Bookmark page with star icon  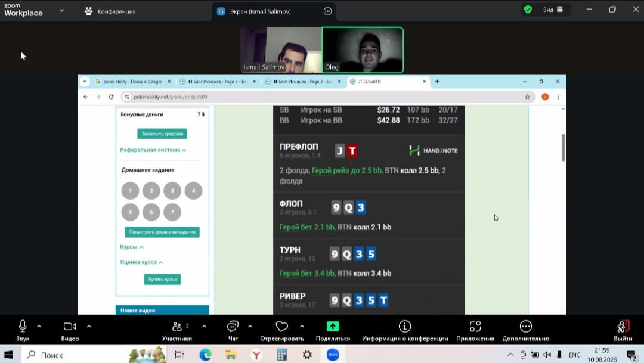[x=527, y=97]
